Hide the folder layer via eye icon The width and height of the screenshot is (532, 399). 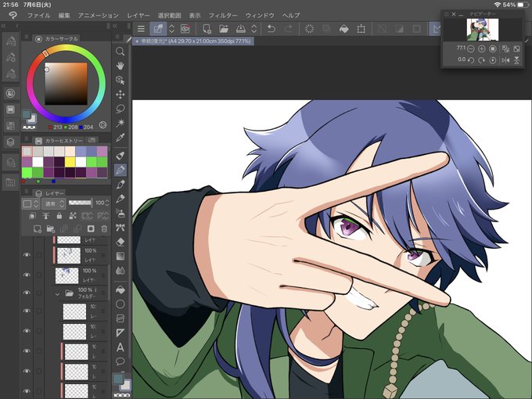27,293
